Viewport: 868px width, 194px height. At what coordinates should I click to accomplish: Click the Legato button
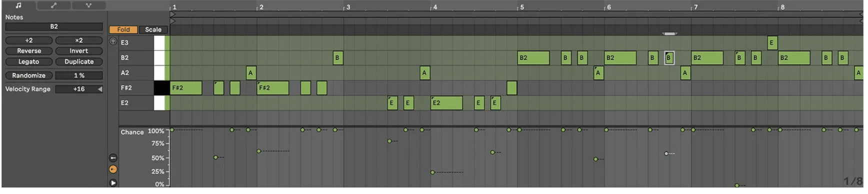pos(29,62)
